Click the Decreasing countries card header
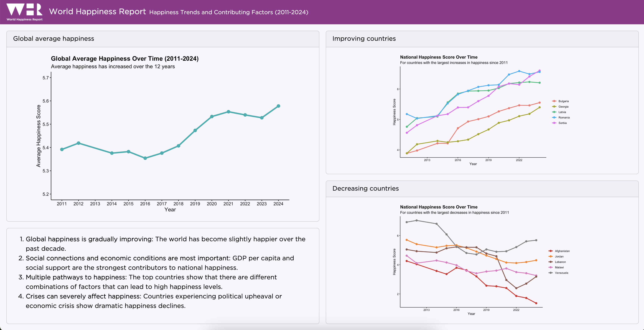Screen dimensions: 644x330 click(365, 188)
